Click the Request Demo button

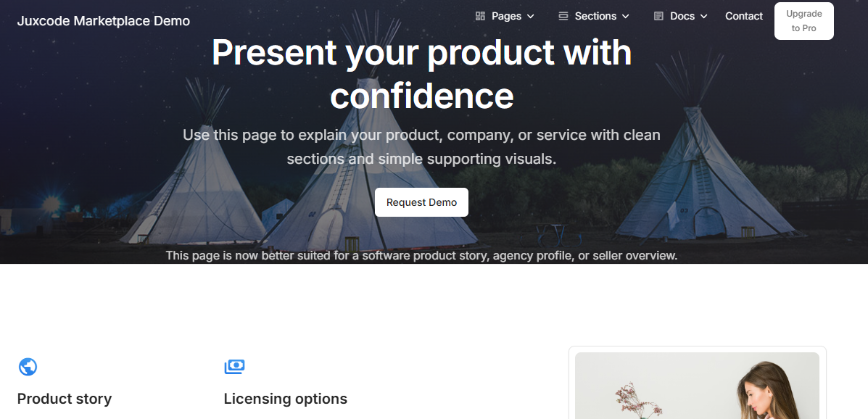[421, 202]
